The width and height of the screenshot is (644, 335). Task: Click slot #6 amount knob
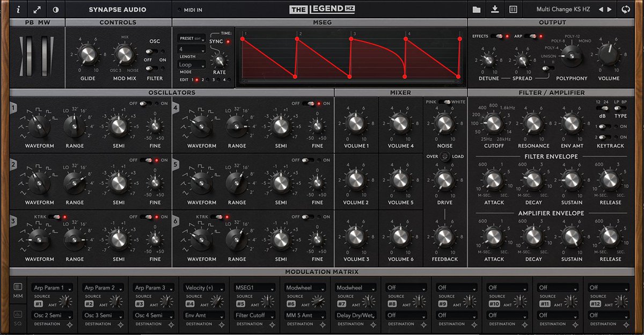pos(318,302)
